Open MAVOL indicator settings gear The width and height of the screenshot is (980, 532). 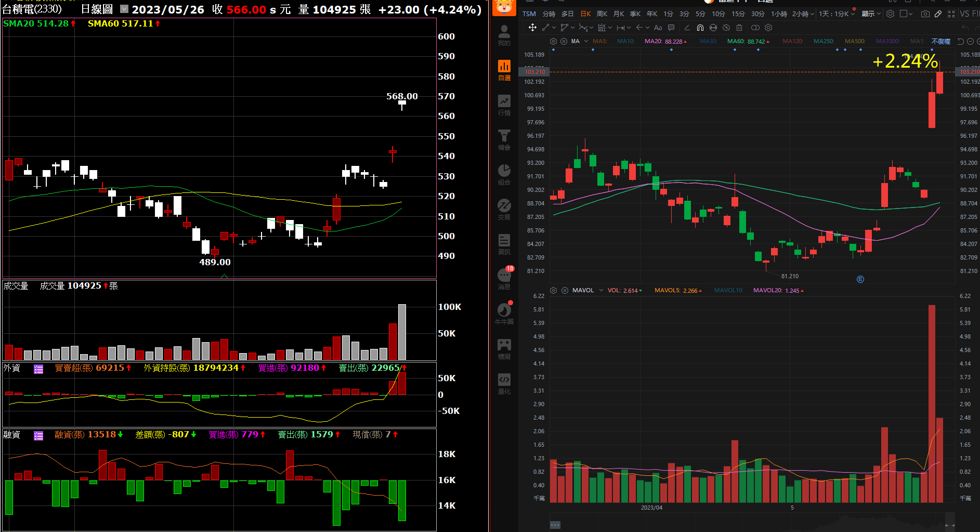click(553, 290)
